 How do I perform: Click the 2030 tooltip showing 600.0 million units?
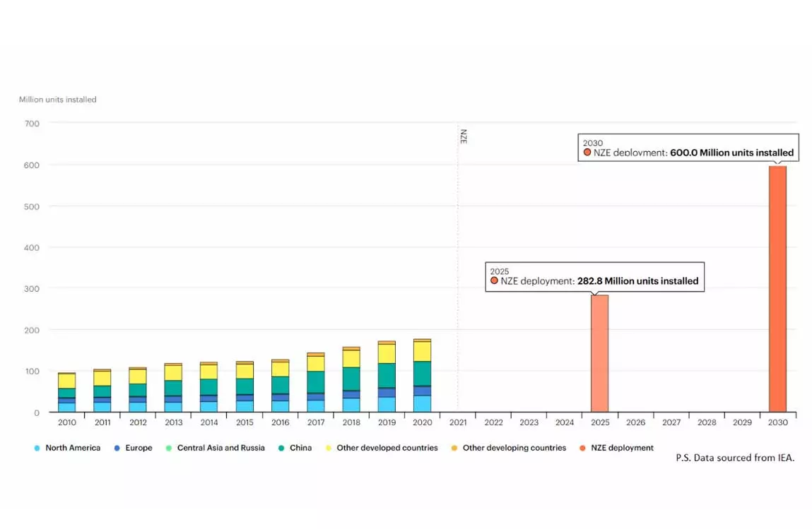688,148
